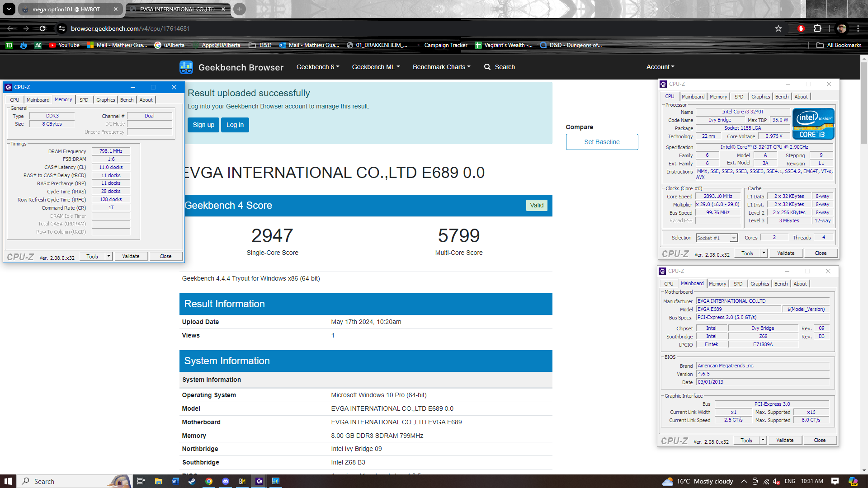This screenshot has height=488, width=868.
Task: Click the muted volume icon in system tray
Action: (777, 481)
